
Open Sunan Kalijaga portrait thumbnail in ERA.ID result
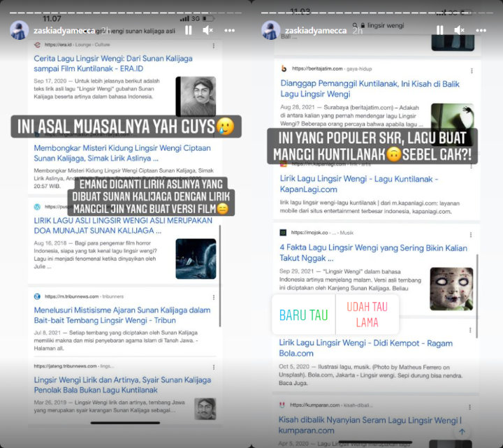tap(196, 96)
